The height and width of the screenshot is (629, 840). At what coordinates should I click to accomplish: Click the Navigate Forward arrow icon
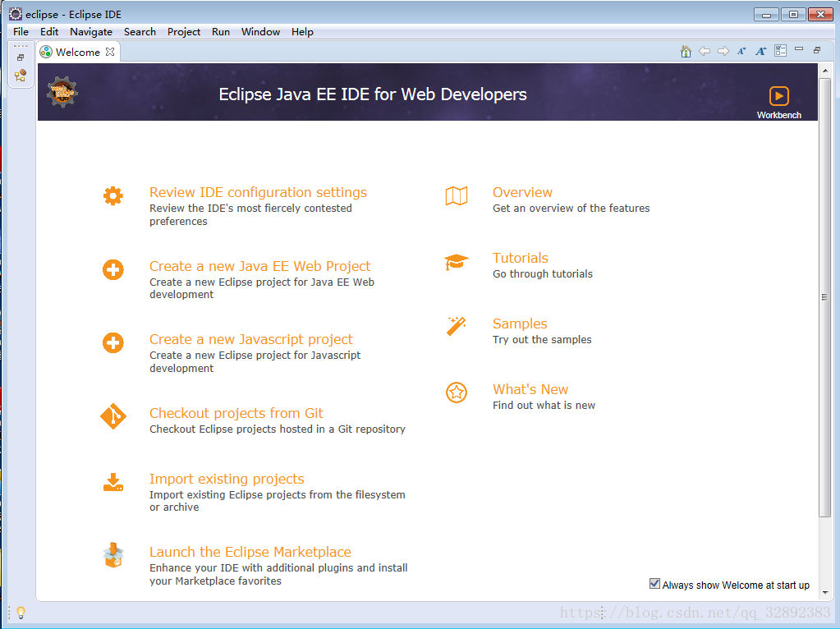[723, 52]
